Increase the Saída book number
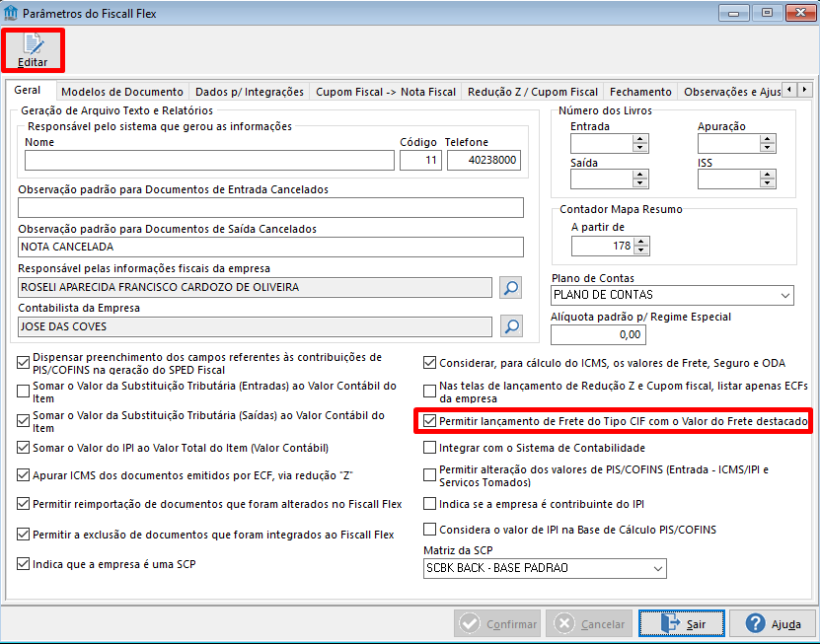 (x=640, y=176)
